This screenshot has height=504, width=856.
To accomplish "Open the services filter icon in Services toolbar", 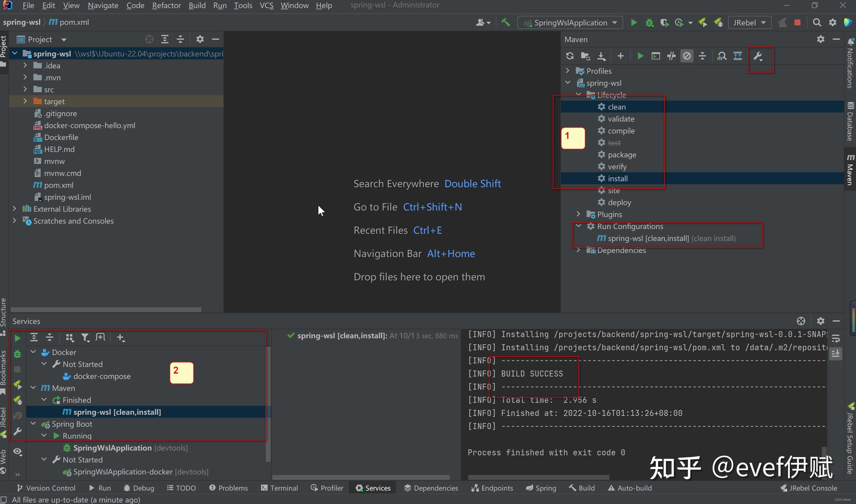I will [85, 337].
